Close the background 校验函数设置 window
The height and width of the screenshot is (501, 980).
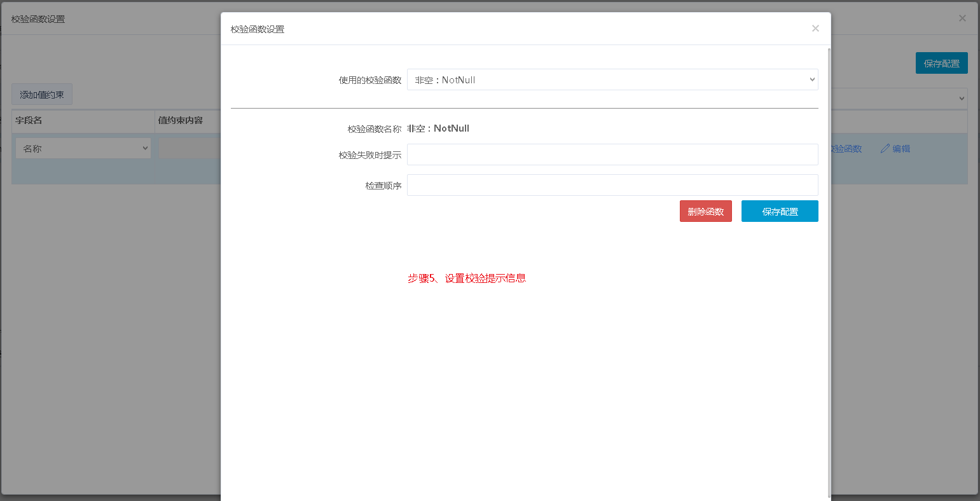pos(962,18)
